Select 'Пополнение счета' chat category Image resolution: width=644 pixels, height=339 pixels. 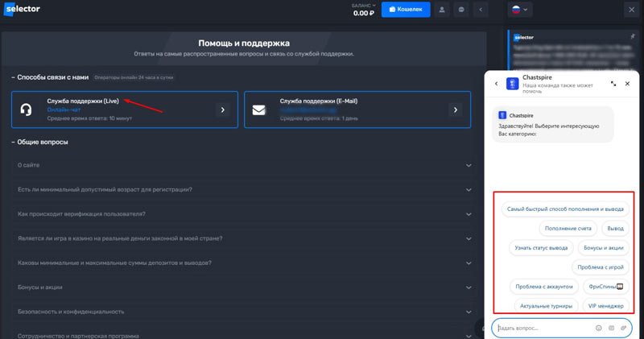point(567,229)
